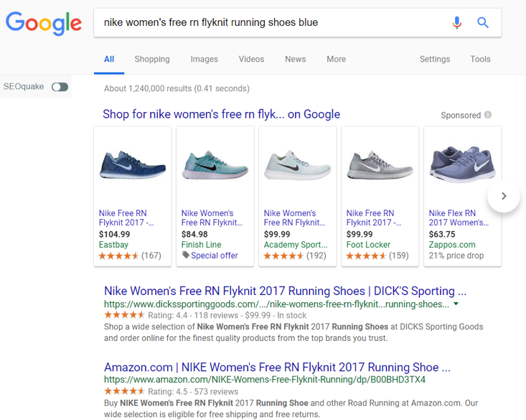Open Foot Locker's Nike Free RN Flyknit title
Image resolution: width=526 pixels, height=420 pixels.
point(374,218)
